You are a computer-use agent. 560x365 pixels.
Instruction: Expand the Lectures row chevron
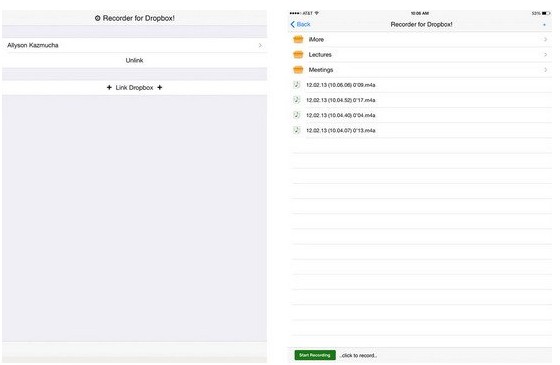(x=545, y=55)
